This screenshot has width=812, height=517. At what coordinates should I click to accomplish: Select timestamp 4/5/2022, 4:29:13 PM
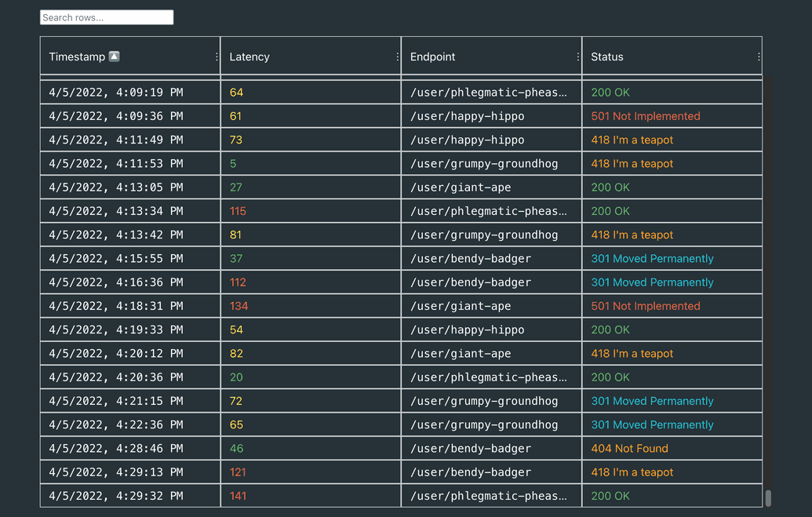pos(116,472)
